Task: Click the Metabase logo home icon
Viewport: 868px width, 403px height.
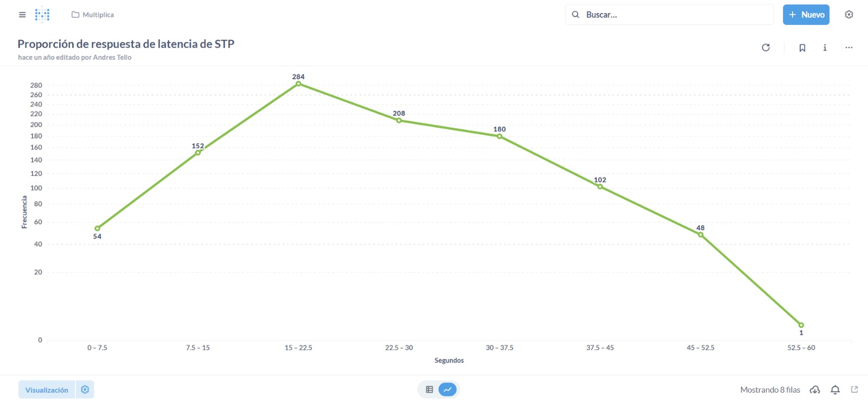Action: 42,15
